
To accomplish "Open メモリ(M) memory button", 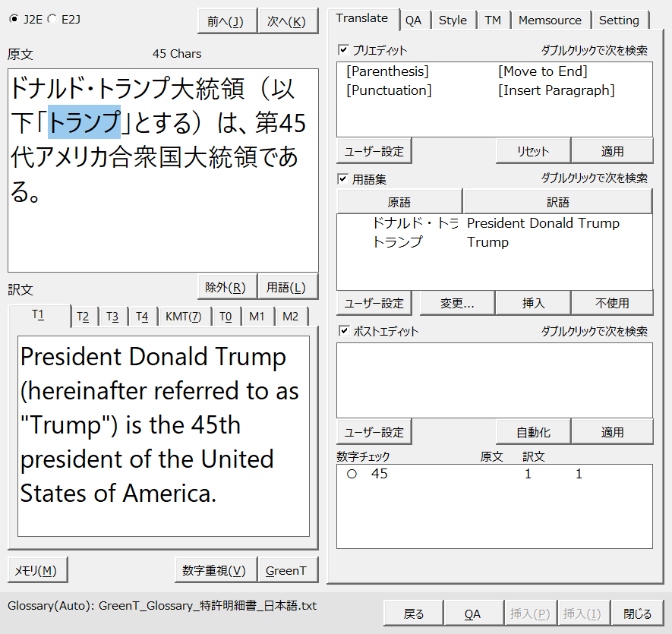I will click(37, 570).
